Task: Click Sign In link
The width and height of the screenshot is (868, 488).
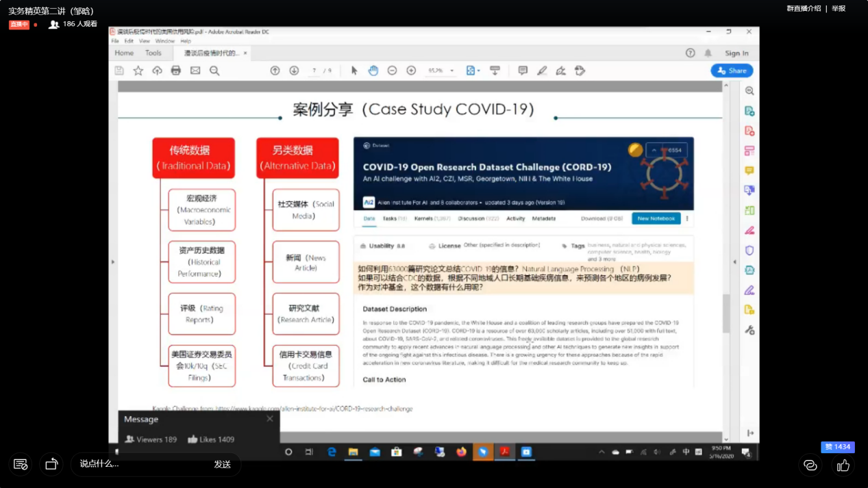Action: click(736, 53)
